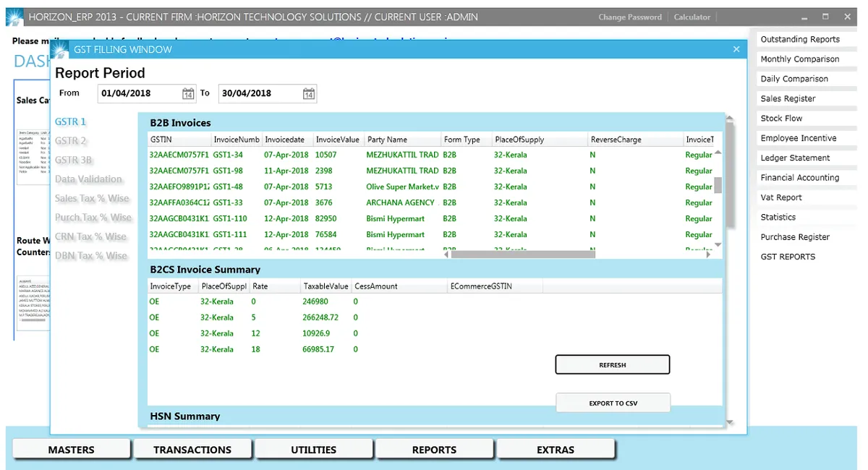Image resolution: width=868 pixels, height=470 pixels.
Task: Open GST REPORTS from the right panel
Action: (788, 256)
